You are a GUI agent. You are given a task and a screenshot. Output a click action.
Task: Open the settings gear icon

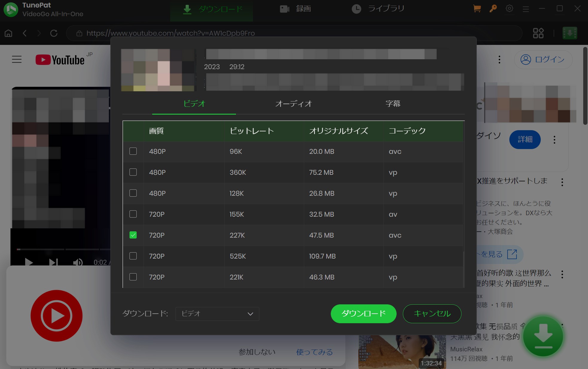[x=509, y=9]
